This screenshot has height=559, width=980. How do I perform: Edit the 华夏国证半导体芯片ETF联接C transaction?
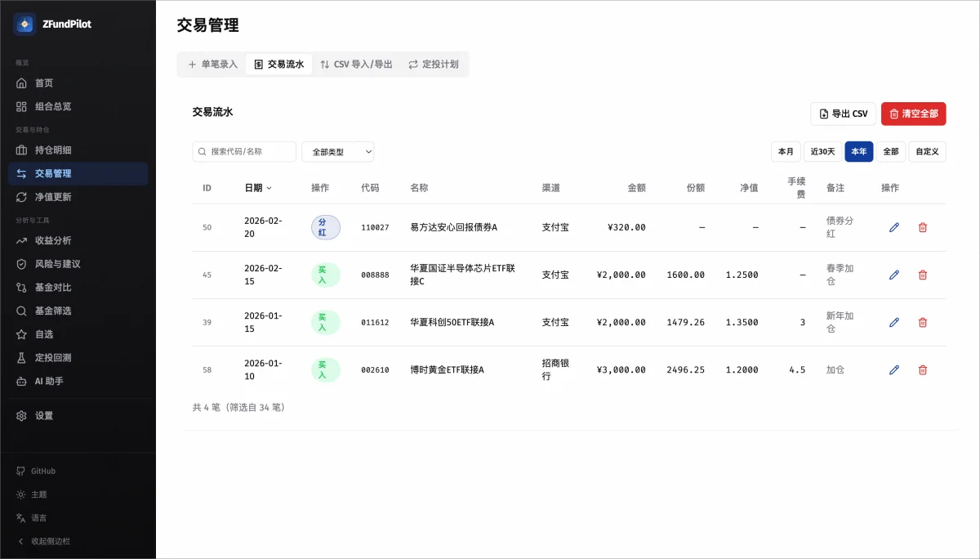click(894, 275)
